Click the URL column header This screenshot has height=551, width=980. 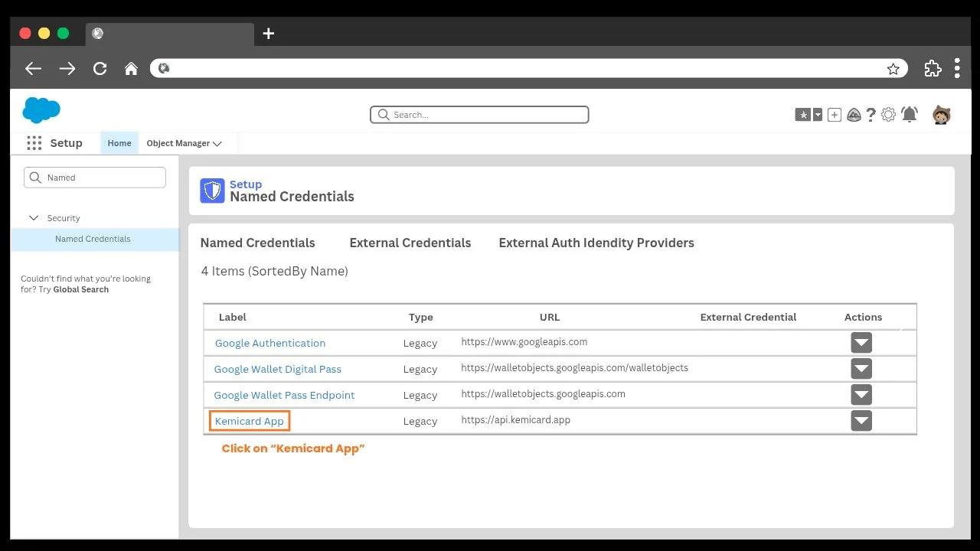pyautogui.click(x=550, y=317)
